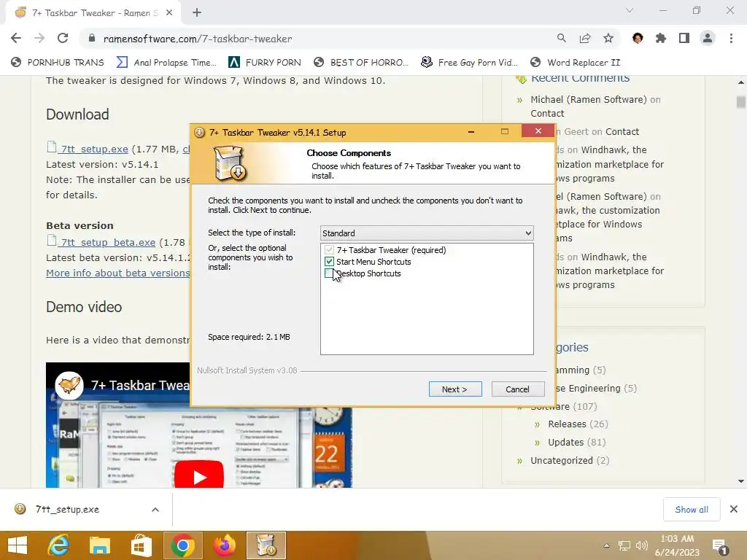Open the network tray icon

pos(624,545)
